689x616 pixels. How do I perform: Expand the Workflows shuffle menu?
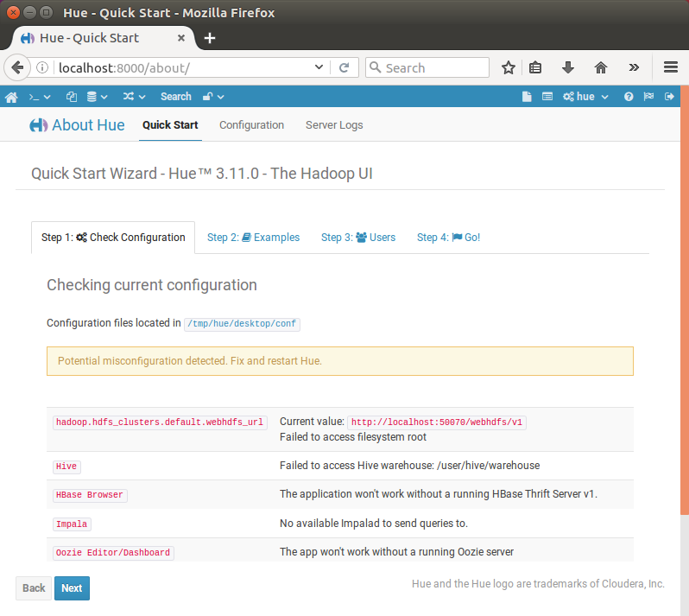click(x=134, y=97)
